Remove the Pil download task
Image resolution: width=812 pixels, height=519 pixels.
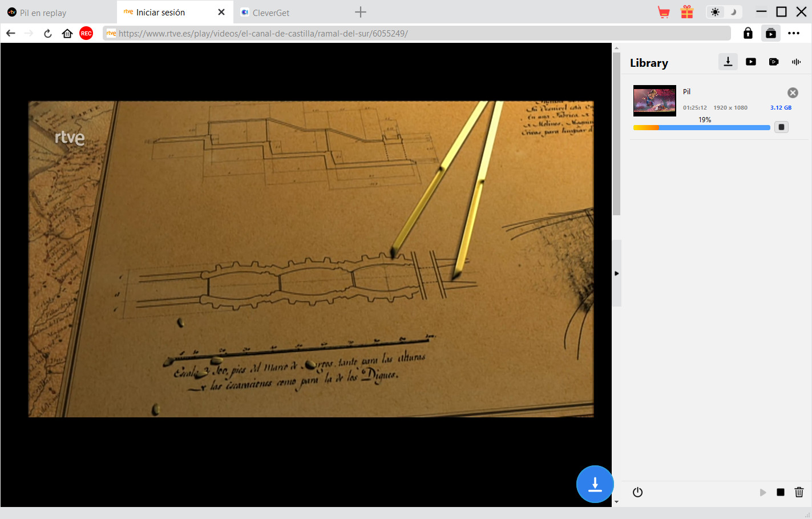[x=793, y=92]
